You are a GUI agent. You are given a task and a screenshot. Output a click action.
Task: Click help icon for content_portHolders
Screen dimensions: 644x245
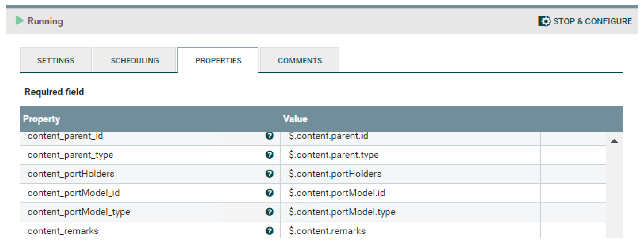coord(269,174)
